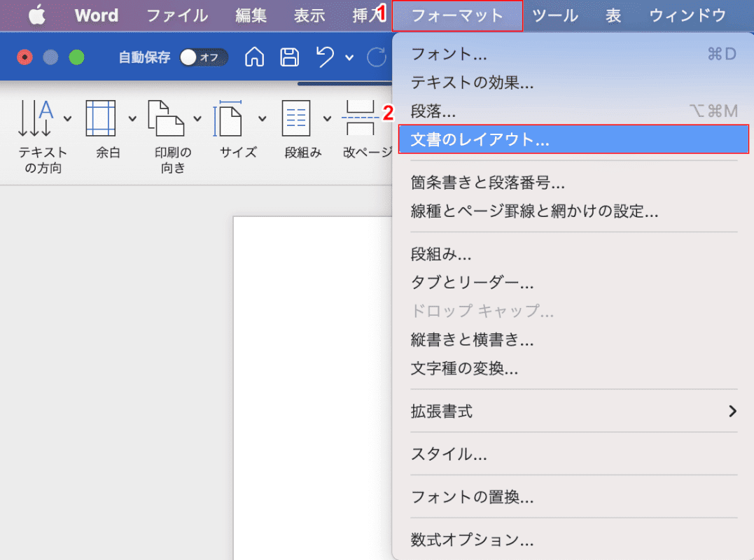Choose 段落... menu item
Image resolution: width=754 pixels, height=560 pixels.
(x=573, y=111)
